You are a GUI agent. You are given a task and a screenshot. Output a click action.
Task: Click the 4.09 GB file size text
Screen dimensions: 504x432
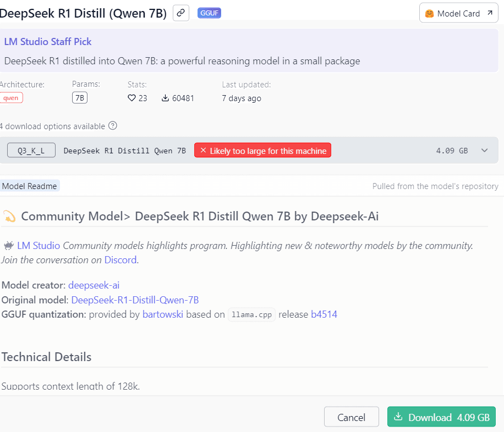pyautogui.click(x=452, y=151)
